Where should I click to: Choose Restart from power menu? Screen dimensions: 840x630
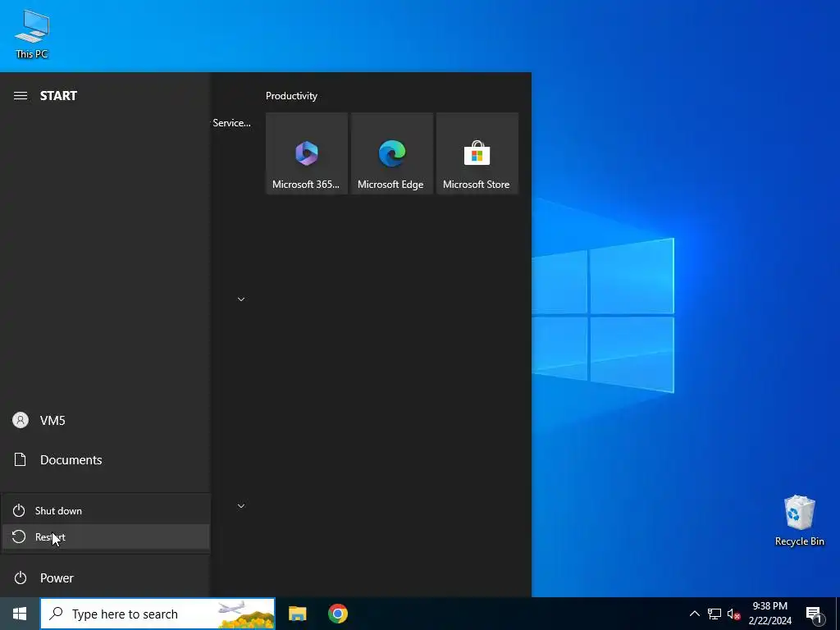click(106, 536)
